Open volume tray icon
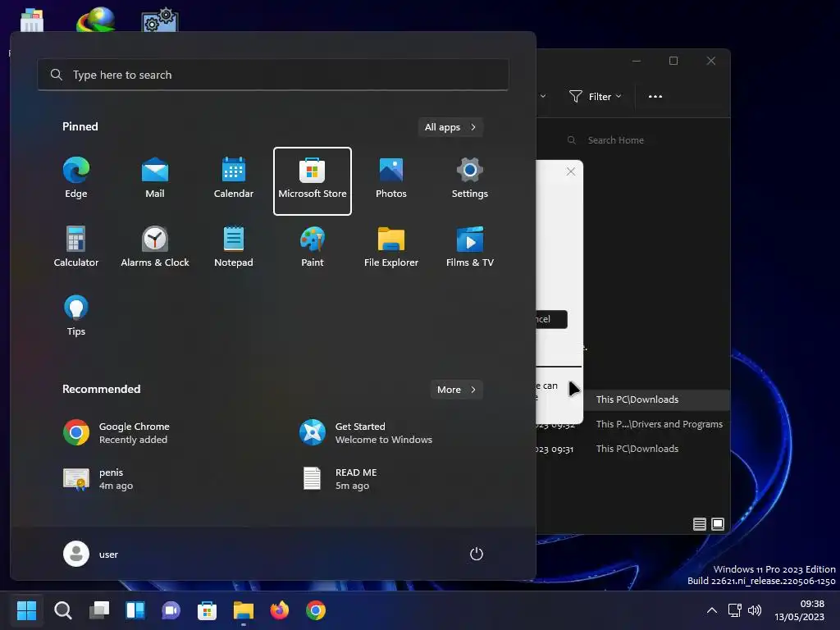 coord(755,610)
